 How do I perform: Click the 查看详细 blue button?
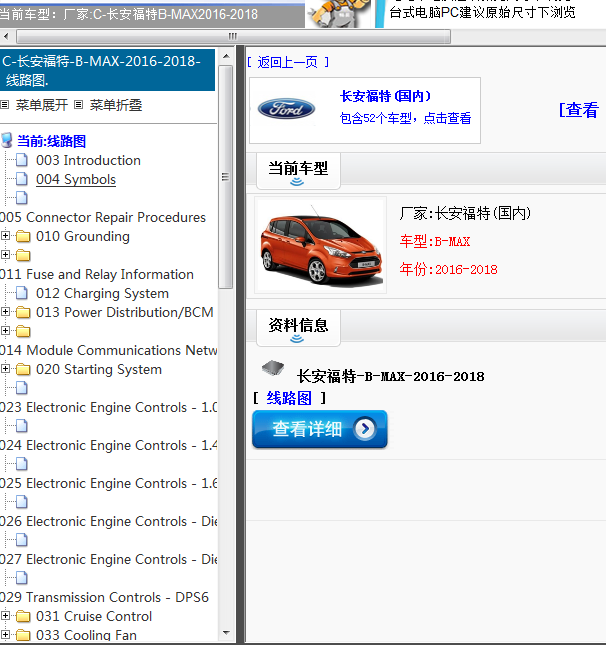pos(320,429)
